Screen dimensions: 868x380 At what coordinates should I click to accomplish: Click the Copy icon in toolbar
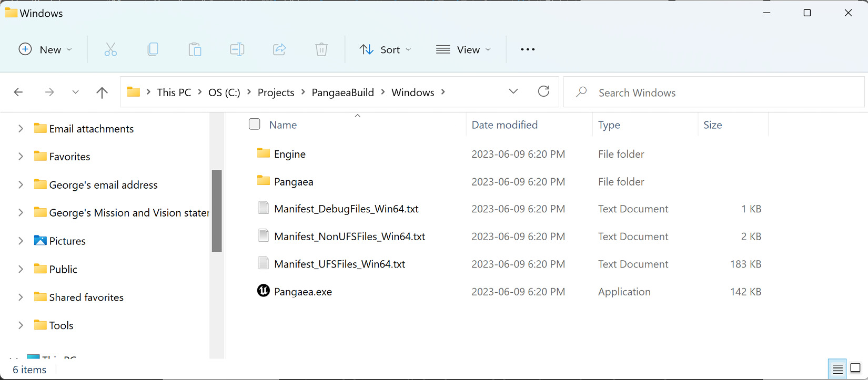(x=153, y=49)
